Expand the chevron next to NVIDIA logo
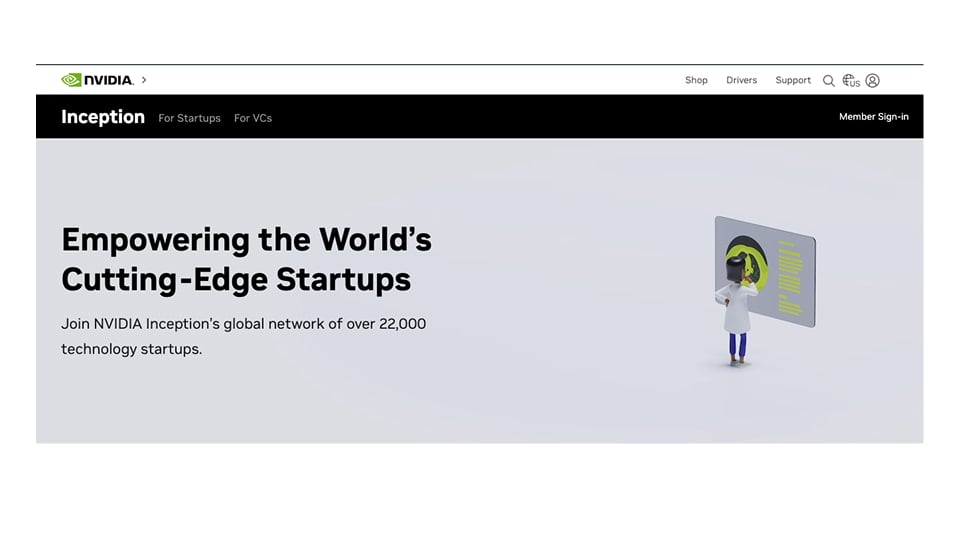The image size is (960, 540). tap(144, 80)
